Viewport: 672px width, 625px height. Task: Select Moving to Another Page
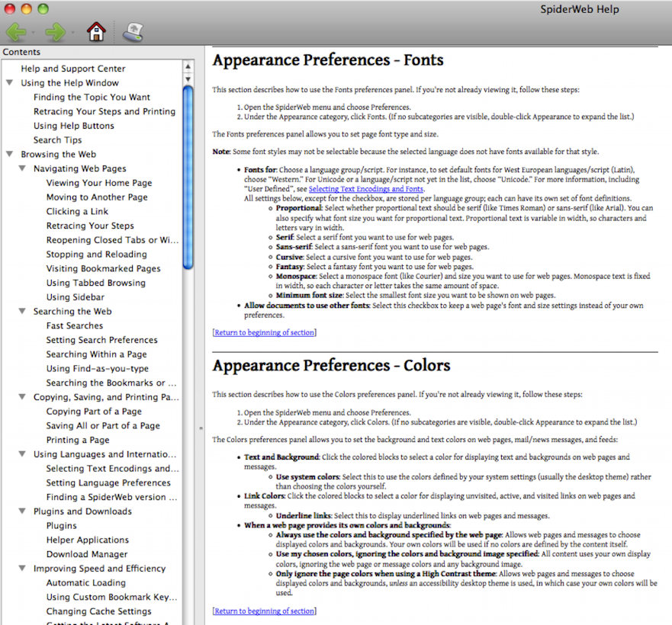tap(97, 197)
